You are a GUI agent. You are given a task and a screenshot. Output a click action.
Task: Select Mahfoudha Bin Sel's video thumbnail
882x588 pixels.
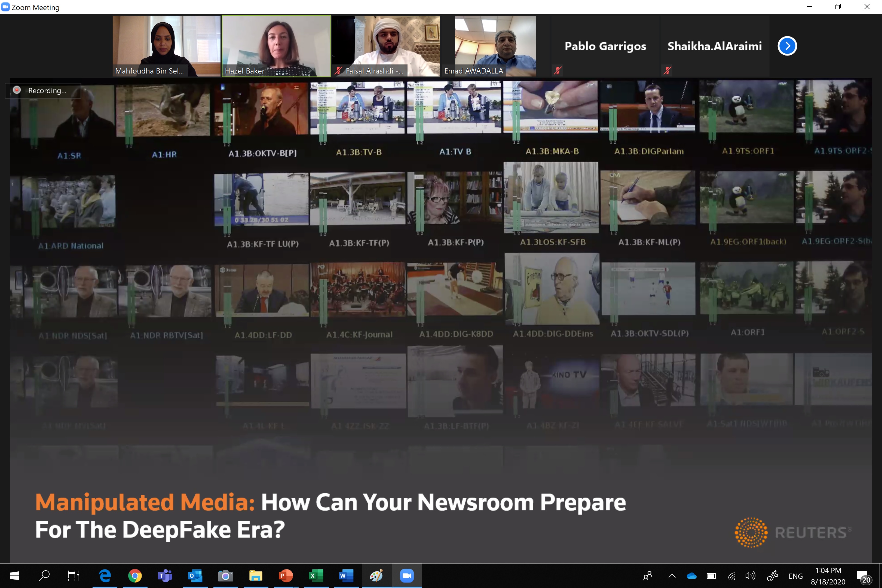(166, 46)
